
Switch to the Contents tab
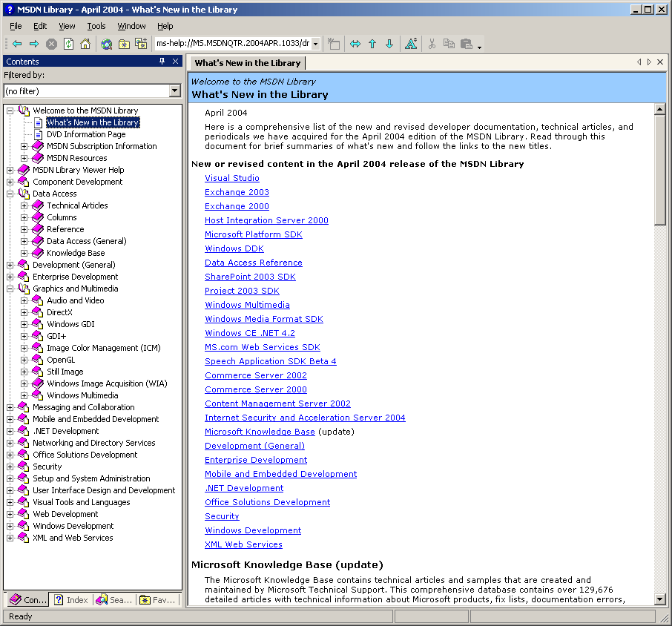click(x=27, y=599)
